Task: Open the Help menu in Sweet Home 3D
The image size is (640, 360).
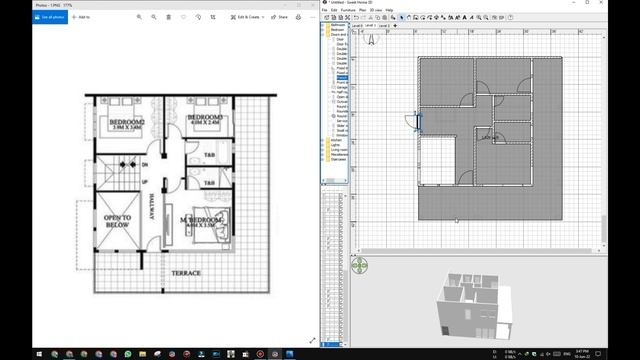Action: click(389, 10)
